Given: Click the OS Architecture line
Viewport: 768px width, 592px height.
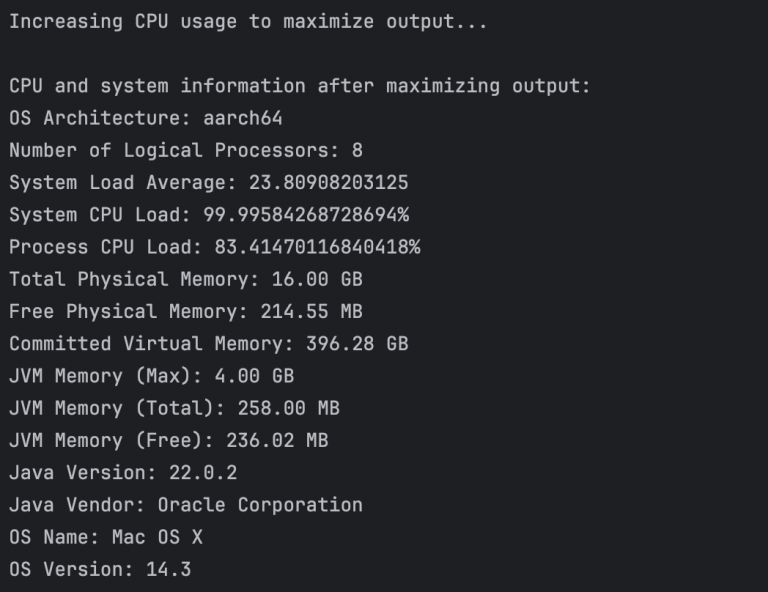Looking at the screenshot, I should point(146,118).
